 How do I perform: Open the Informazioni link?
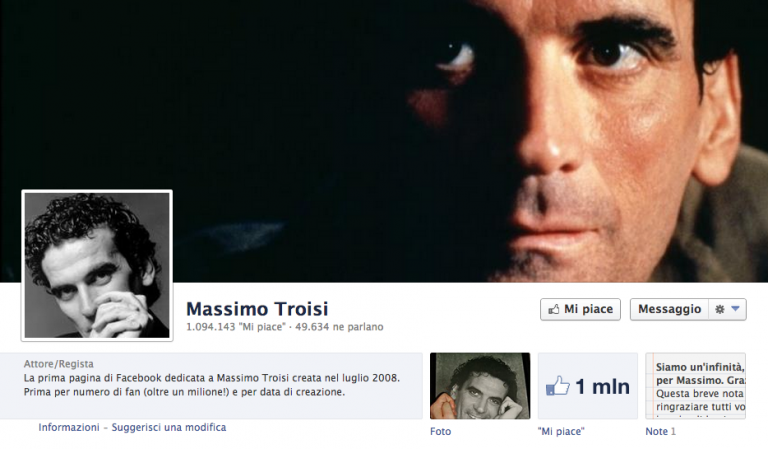tap(69, 427)
